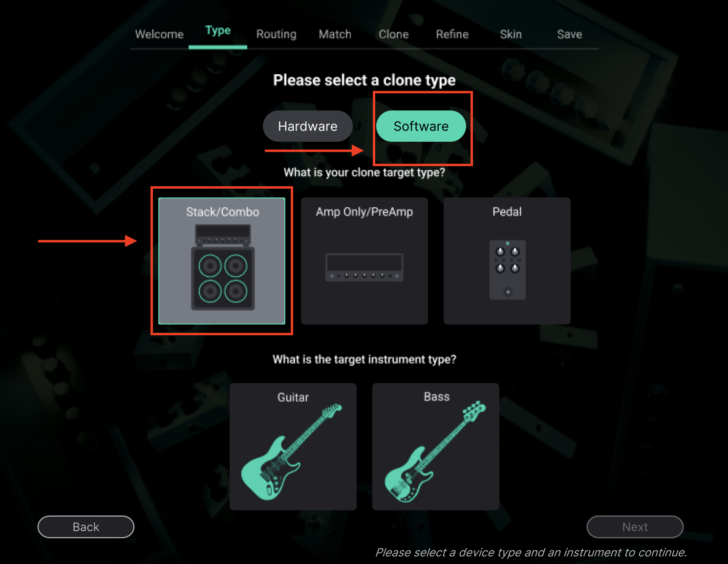This screenshot has height=564, width=728.
Task: Click the Pedal card title text
Action: pos(507,212)
